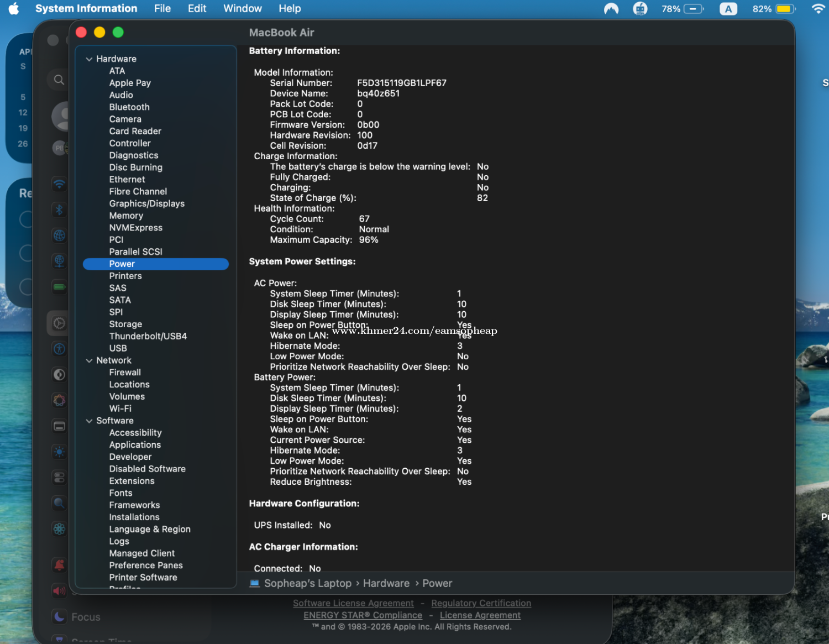Open the Apple menu logo

tap(14, 8)
